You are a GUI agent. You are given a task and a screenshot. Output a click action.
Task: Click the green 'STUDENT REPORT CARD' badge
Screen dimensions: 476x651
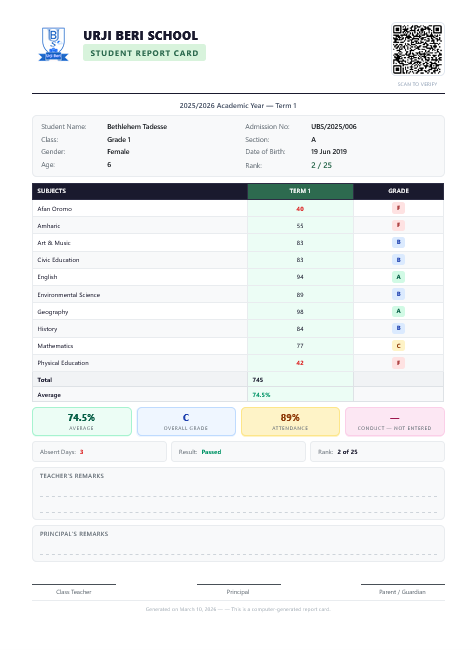coord(144,53)
